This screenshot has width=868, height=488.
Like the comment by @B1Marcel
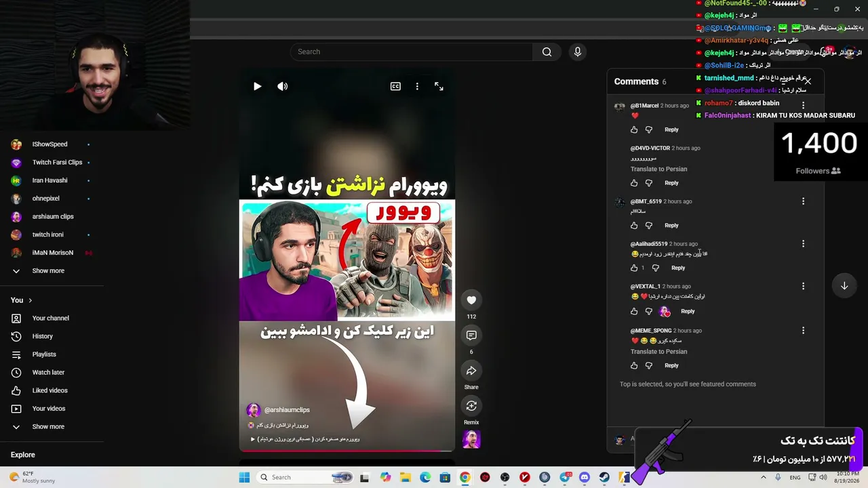pos(634,129)
